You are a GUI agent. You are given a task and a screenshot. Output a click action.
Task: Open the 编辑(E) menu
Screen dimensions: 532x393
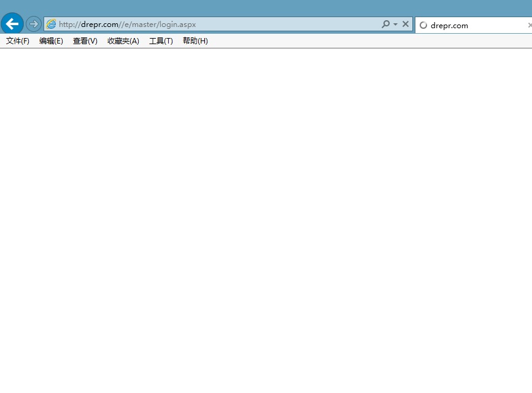51,41
